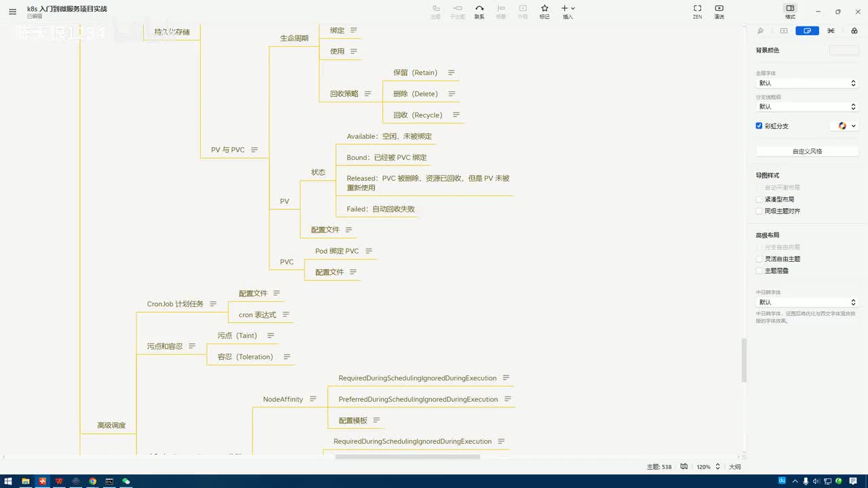
Task: Open note icon beside 污点 (Taint)
Action: [271, 335]
